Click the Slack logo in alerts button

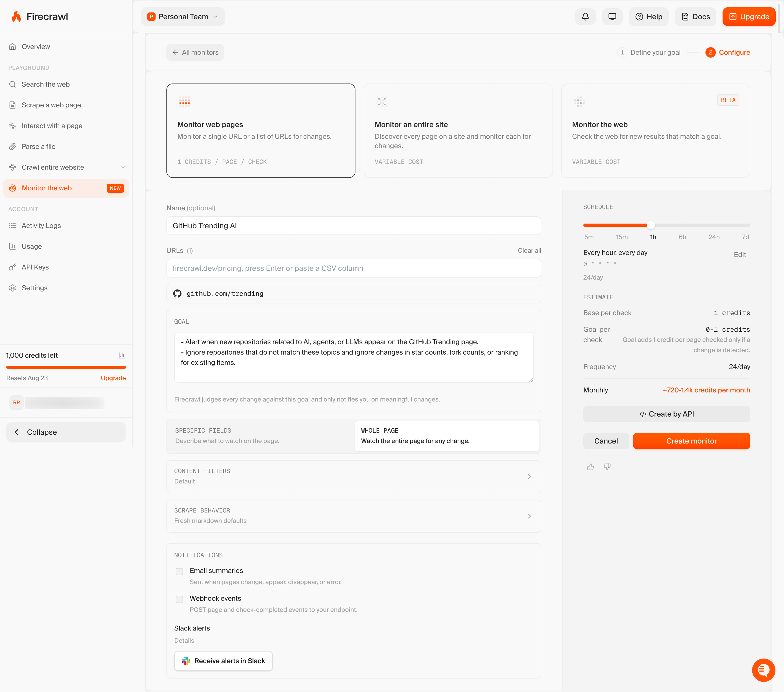[186, 661]
